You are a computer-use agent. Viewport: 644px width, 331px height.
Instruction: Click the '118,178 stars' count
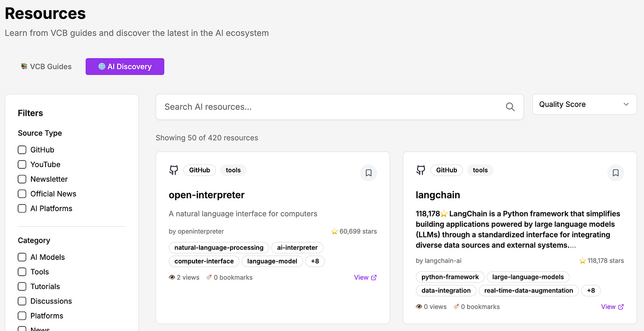606,261
